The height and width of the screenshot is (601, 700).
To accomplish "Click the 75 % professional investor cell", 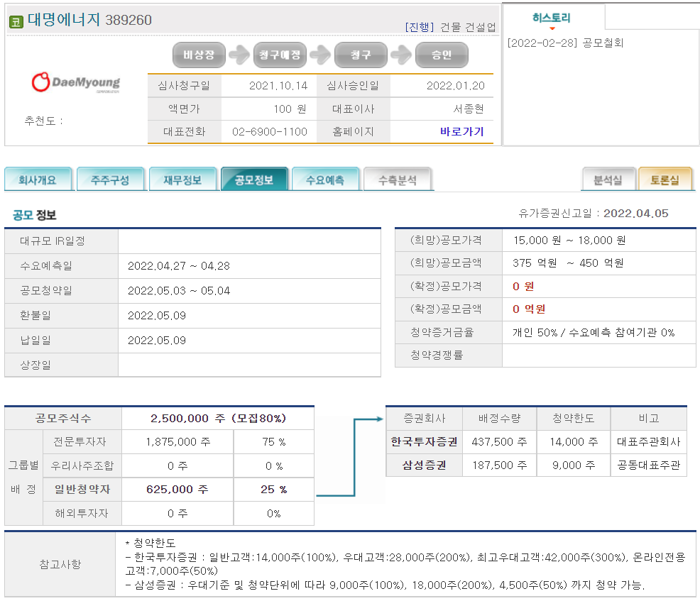I will pos(273,442).
